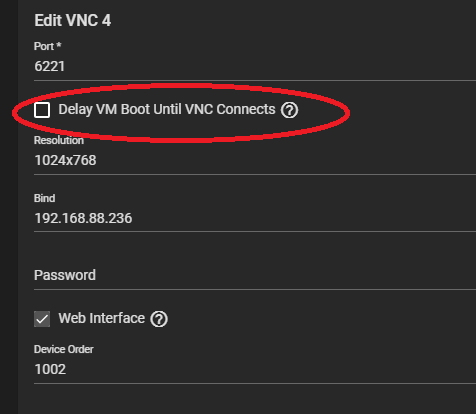The image size is (476, 414).
Task: Click the 'Bind' field label
Action: tap(44, 198)
